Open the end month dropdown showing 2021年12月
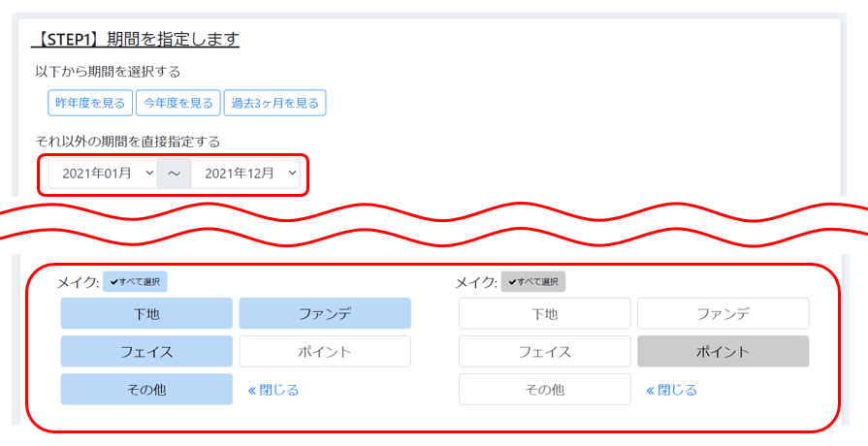Screen dimensions: 868x446 coord(245,173)
